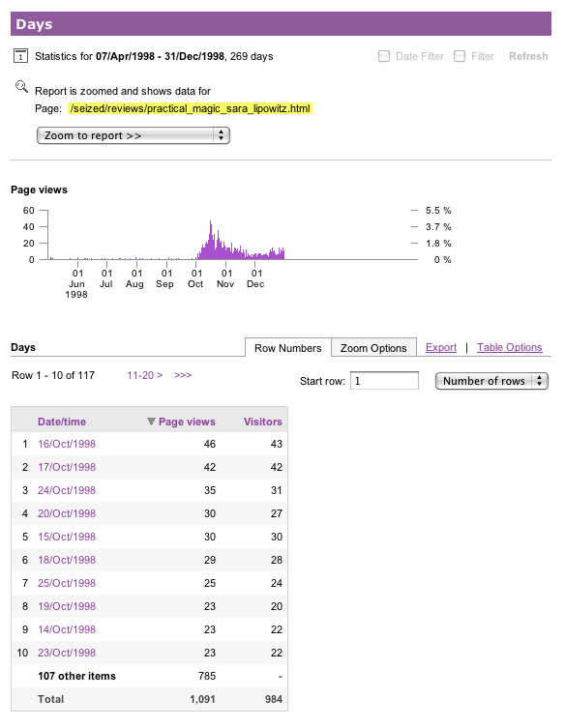Toggle the Filter checkbox
This screenshot has width=565, height=728.
(x=460, y=56)
